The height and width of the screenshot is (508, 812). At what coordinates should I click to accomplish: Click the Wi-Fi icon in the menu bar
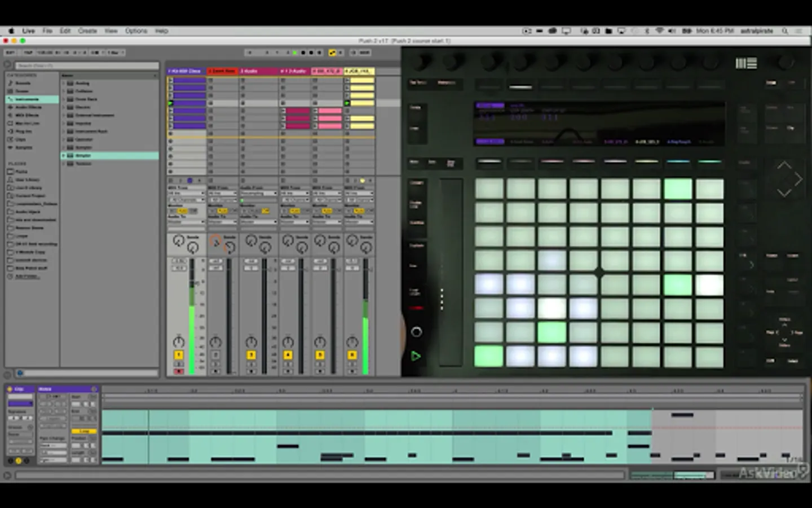[x=659, y=31]
